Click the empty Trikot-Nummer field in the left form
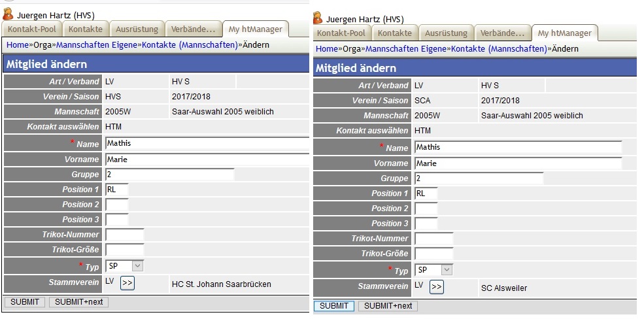Screen dimensions: 644x321 124,235
